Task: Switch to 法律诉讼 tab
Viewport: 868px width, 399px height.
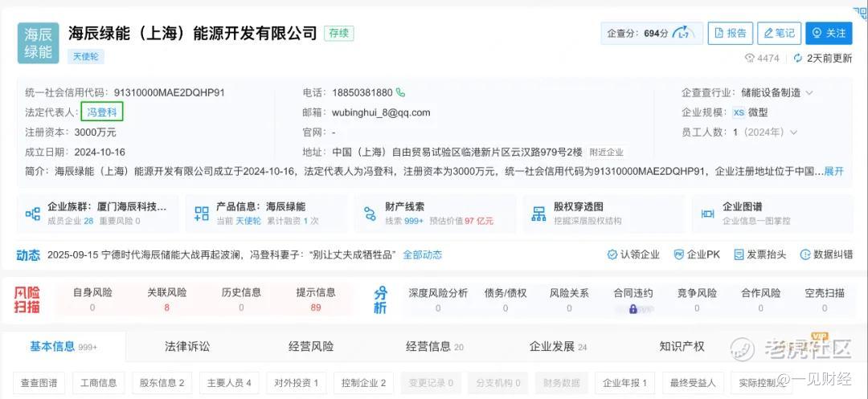Action: coord(187,347)
